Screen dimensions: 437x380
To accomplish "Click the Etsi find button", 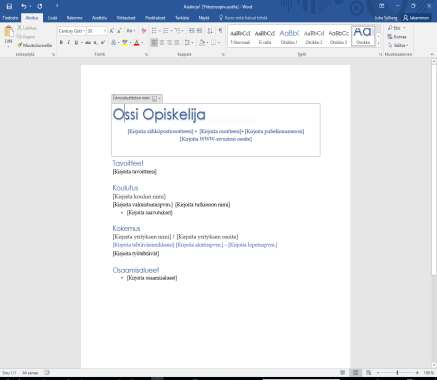I will click(x=396, y=28).
